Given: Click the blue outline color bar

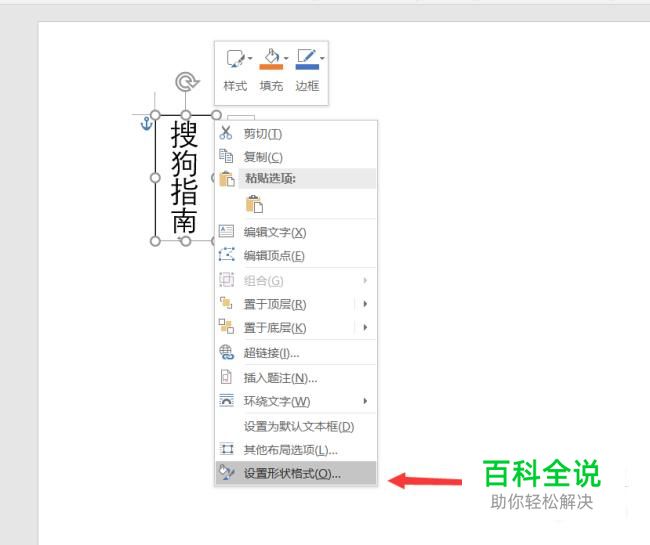Looking at the screenshot, I should pos(307,66).
